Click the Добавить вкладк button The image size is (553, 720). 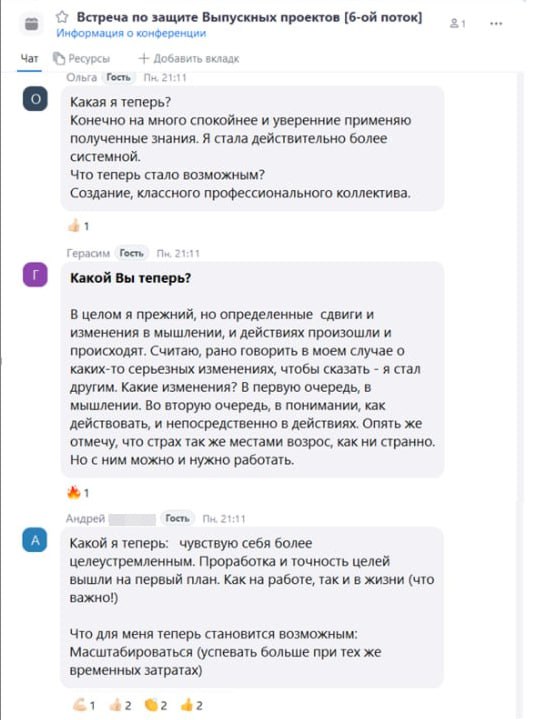click(189, 58)
